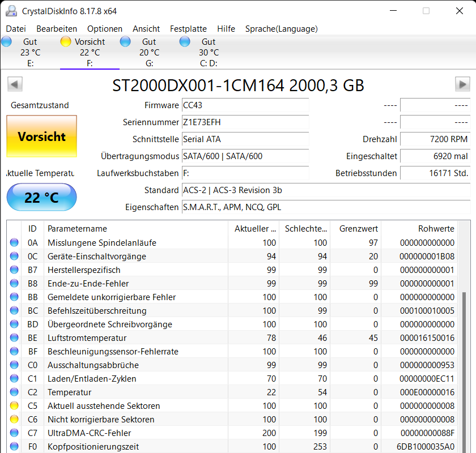This screenshot has width=476, height=453.
Task: Click the Schlechte... column header
Action: point(305,228)
